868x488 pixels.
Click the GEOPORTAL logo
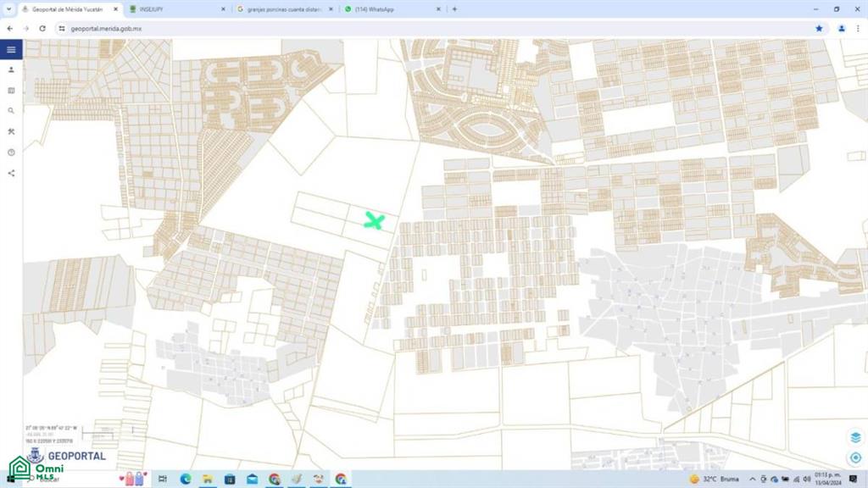66,456
